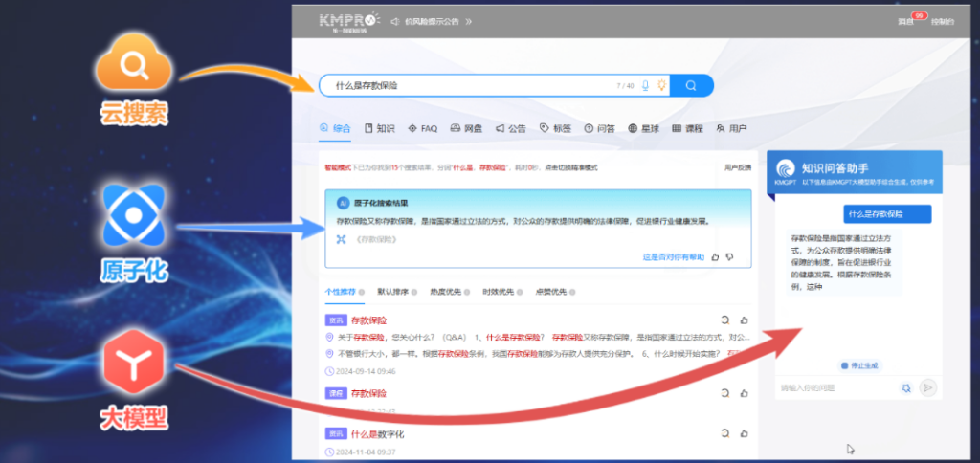The image size is (980, 463).
Task: Click the send icon in assistant chat
Action: (926, 387)
